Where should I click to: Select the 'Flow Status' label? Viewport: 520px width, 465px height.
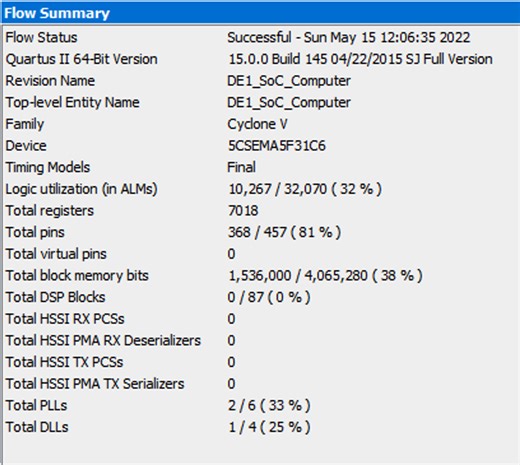(41, 37)
